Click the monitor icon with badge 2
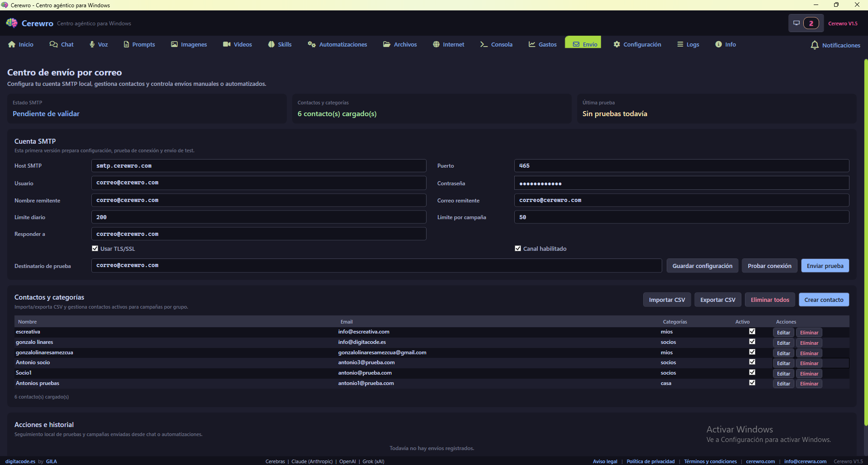The image size is (868, 465). click(x=797, y=23)
